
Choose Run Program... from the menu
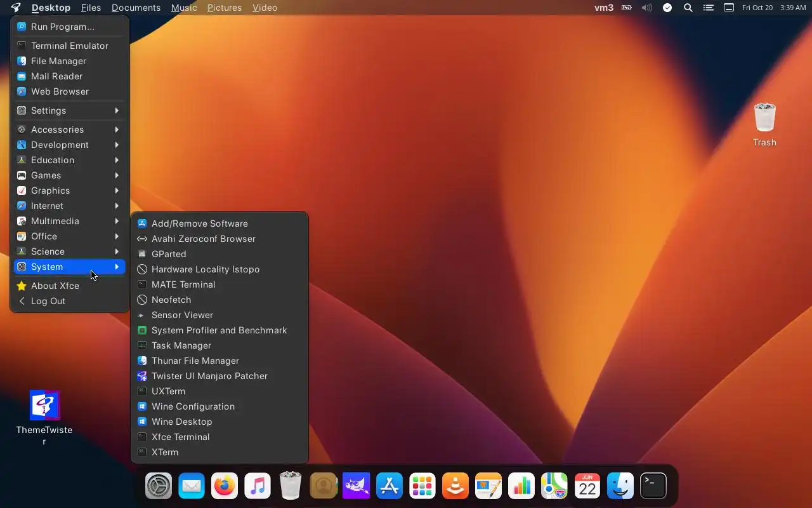tap(70, 27)
